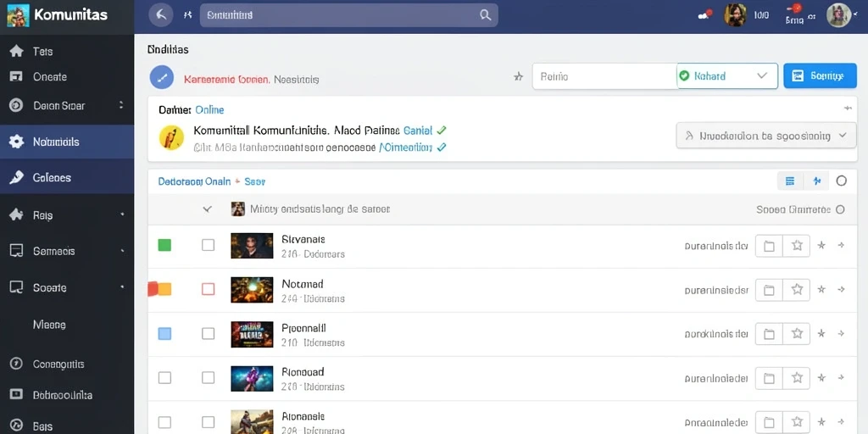Open Deion Sroar in sidebar
Image resolution: width=868 pixels, height=434 pixels.
click(x=48, y=105)
